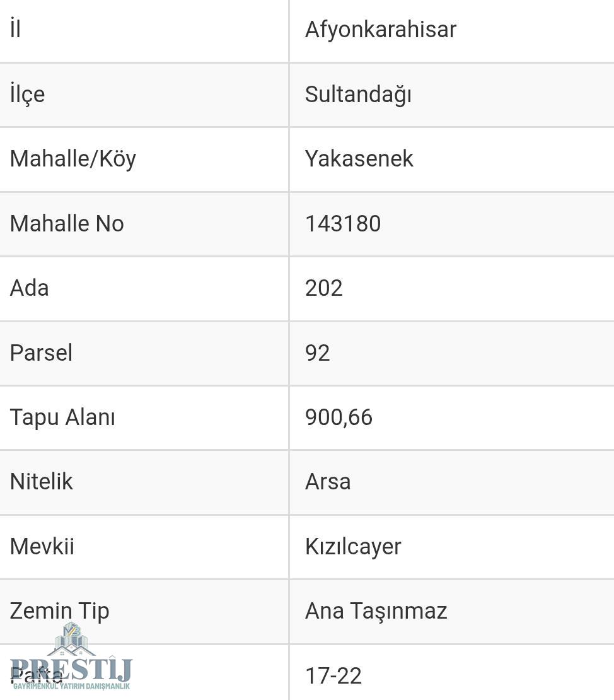Select Ada value 202
Screen dimensions: 614x700
[324, 288]
